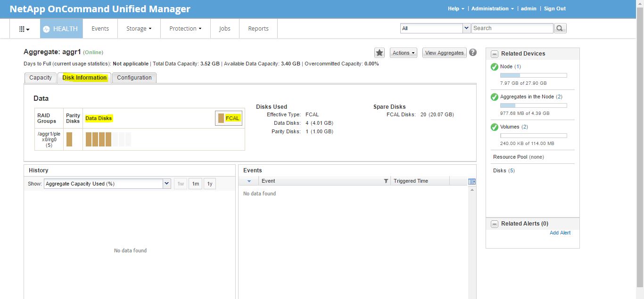Click the search magnifier icon
Viewport: 644px width, 299px height.
pos(560,28)
